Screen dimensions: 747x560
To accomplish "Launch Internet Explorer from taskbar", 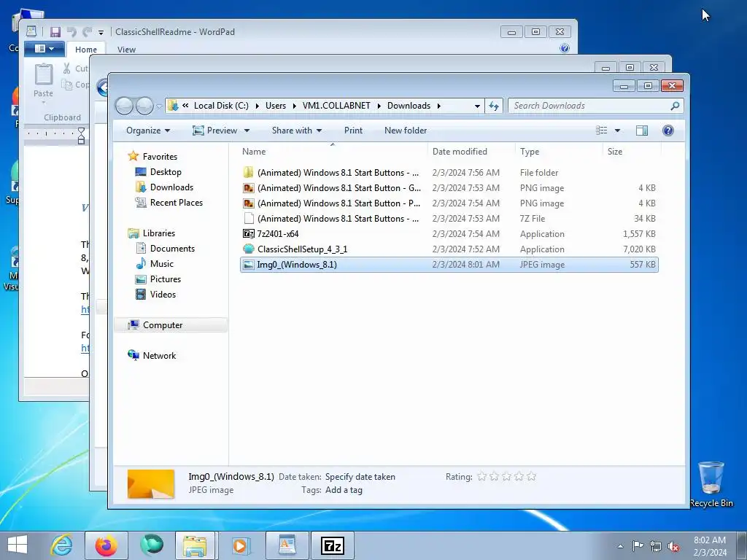I will [x=62, y=545].
